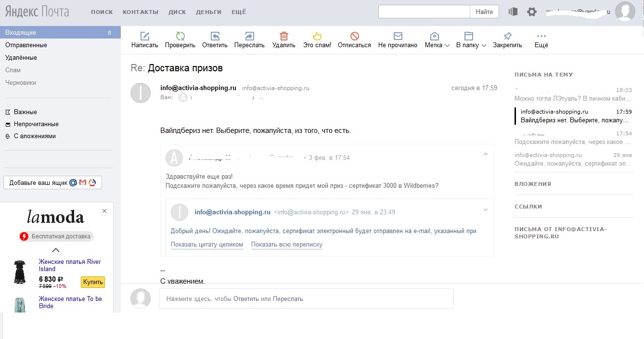Screen dimensions: 644x339
Task: Open the Ещё toolbar overflow menu
Action: (x=541, y=36)
